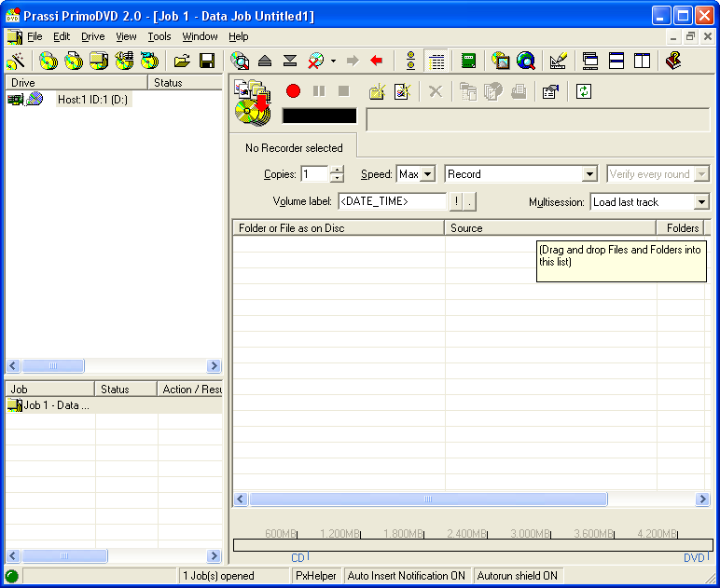This screenshot has width=720, height=588.
Task: Click the pause recording button
Action: 319,90
